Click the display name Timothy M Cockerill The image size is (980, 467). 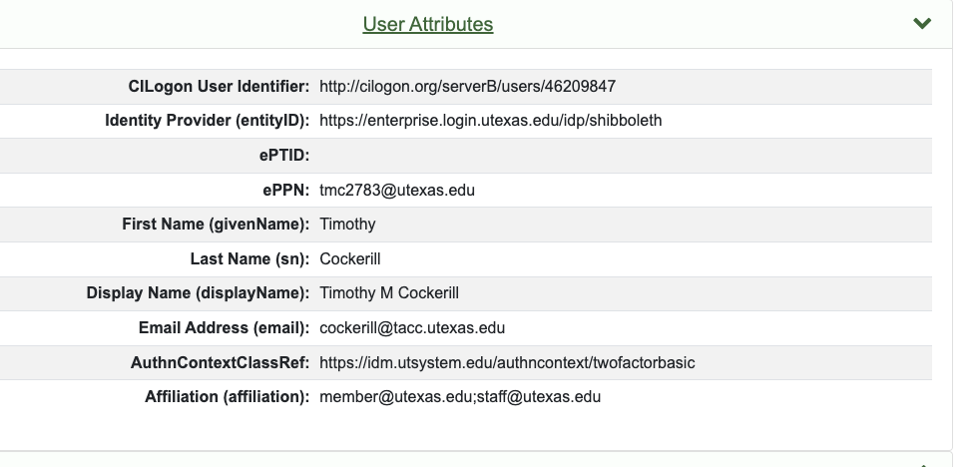(389, 293)
